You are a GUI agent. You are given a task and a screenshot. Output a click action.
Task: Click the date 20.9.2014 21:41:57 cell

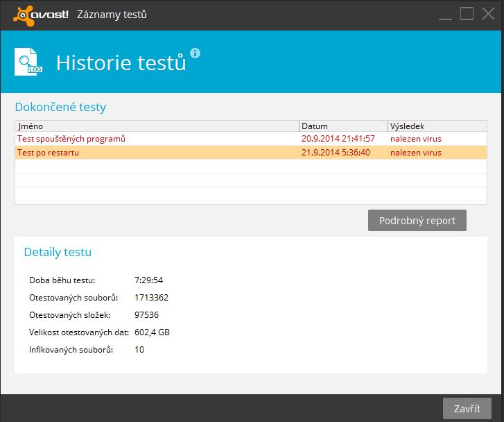338,139
